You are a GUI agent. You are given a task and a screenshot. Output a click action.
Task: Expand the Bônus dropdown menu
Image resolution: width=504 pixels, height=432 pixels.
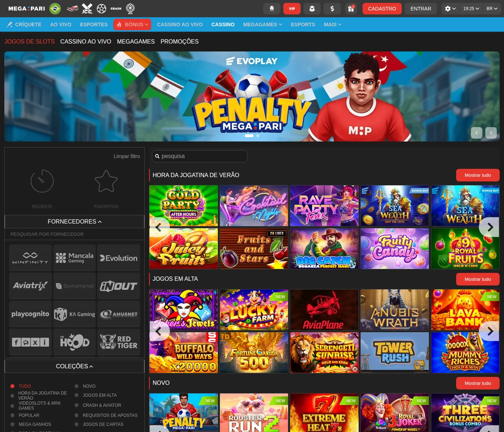(x=132, y=24)
